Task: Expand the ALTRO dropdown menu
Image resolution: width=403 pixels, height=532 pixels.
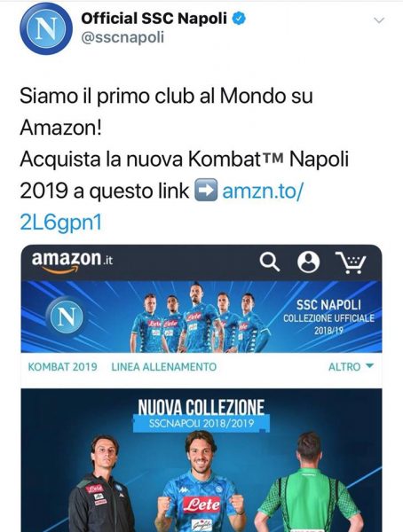Action: coord(351,367)
